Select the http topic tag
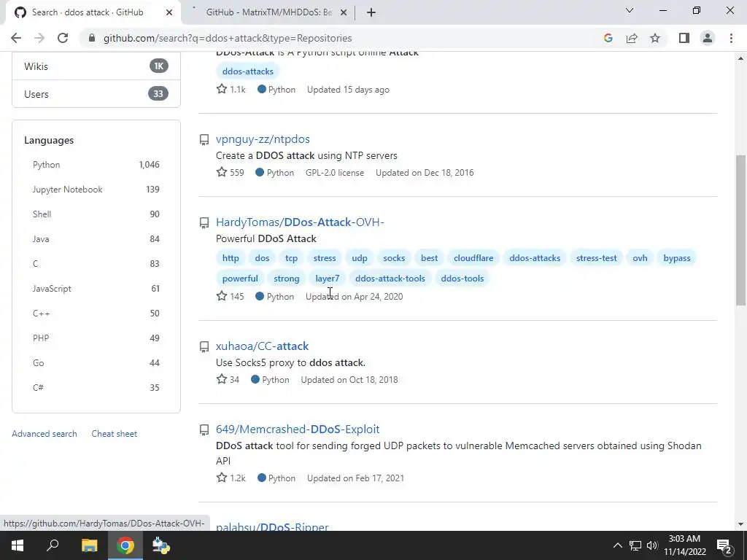Viewport: 747px width, 560px height. pyautogui.click(x=231, y=258)
